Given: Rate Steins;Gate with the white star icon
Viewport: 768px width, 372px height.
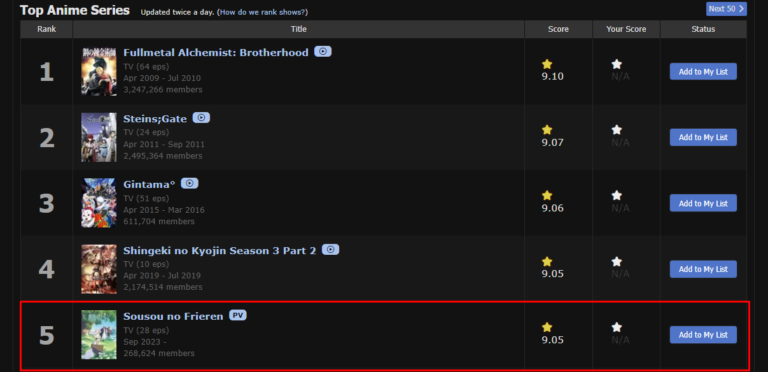Looking at the screenshot, I should (617, 130).
